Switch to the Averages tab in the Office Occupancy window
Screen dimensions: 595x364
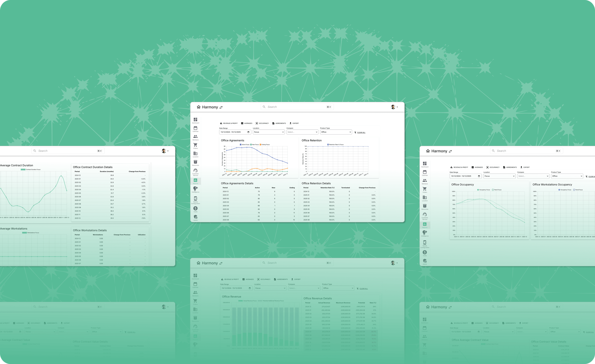477,167
